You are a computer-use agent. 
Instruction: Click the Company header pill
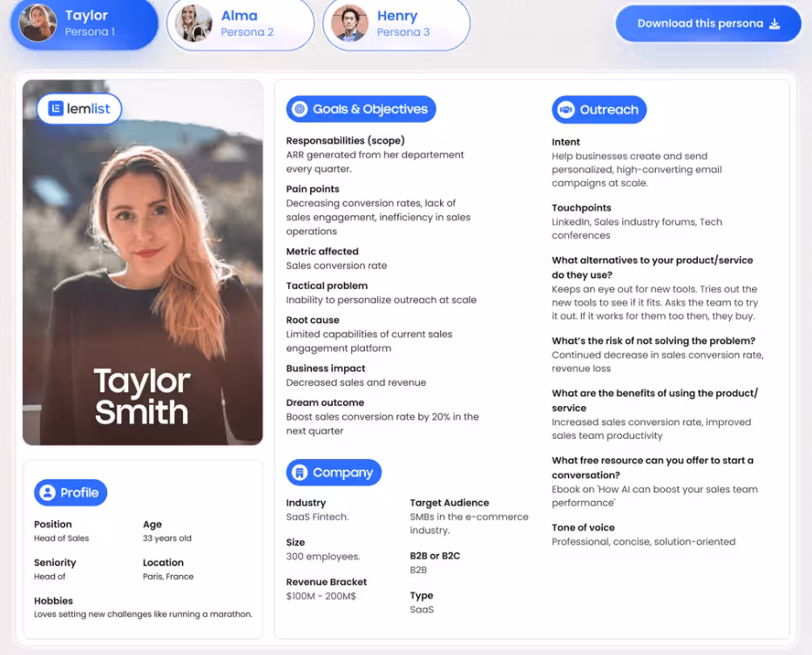(x=334, y=473)
